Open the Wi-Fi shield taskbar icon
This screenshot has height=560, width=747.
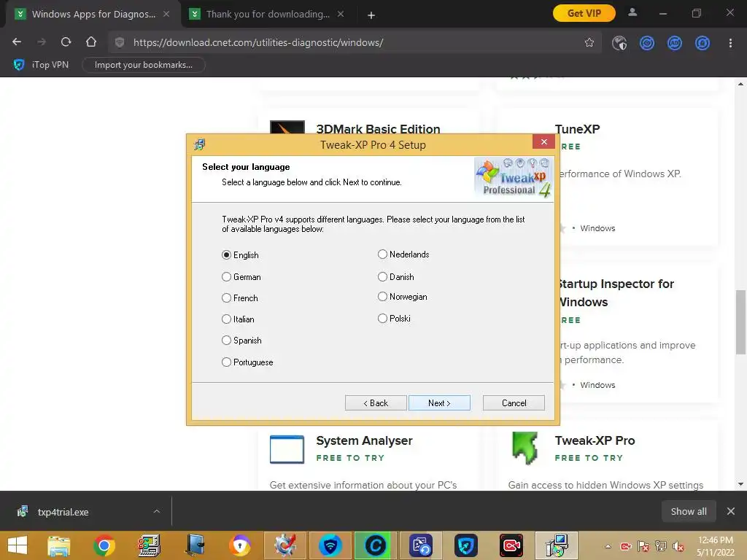point(330,545)
